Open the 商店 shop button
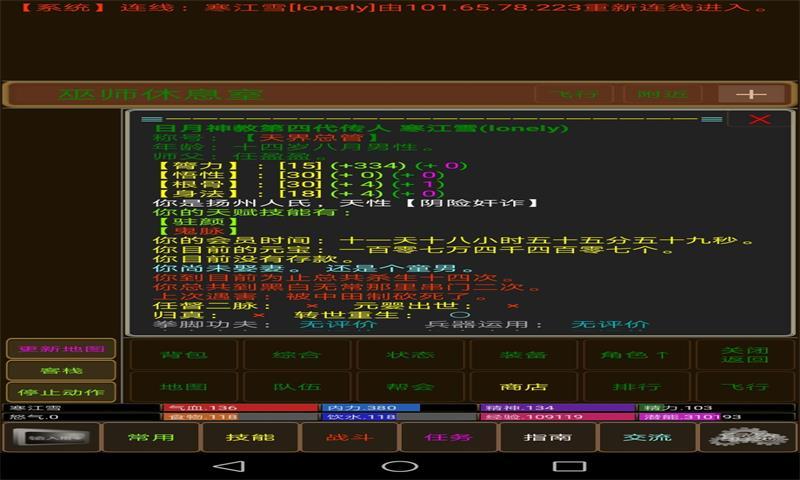Image resolution: width=800 pixels, height=480 pixels. pos(523,387)
